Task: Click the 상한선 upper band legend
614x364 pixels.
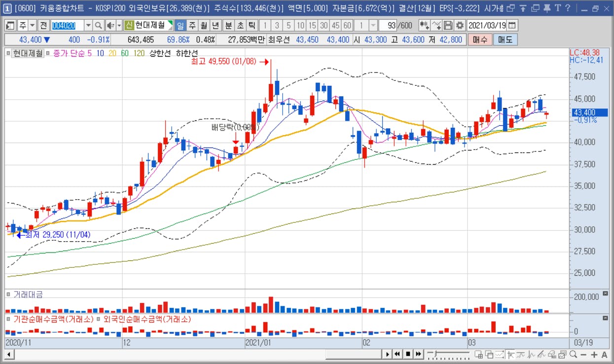Action: (160, 53)
